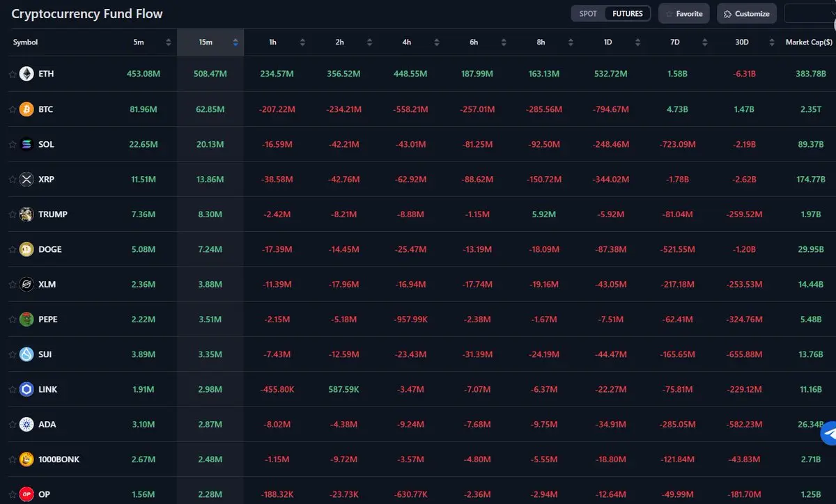
Task: Switch to the FUTURES tab
Action: click(x=628, y=13)
